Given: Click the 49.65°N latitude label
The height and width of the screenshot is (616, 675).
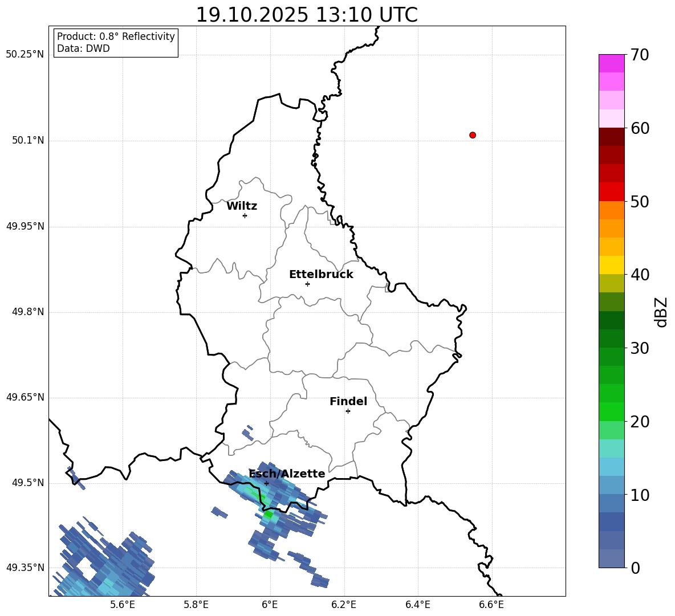Looking at the screenshot, I should pyautogui.click(x=25, y=397).
